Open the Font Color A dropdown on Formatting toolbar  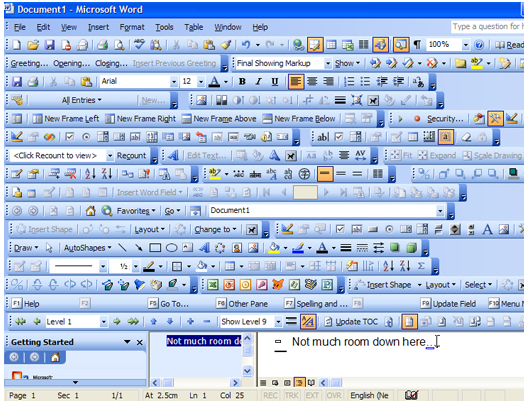(x=226, y=82)
